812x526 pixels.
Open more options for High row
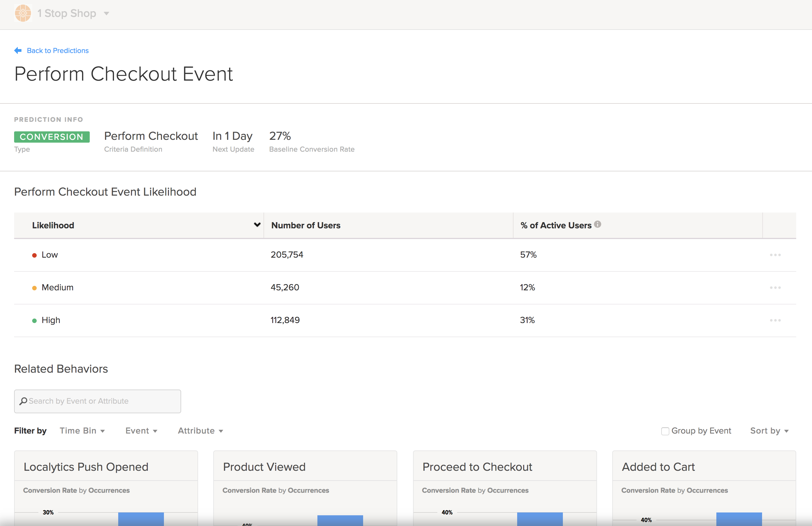tap(775, 321)
